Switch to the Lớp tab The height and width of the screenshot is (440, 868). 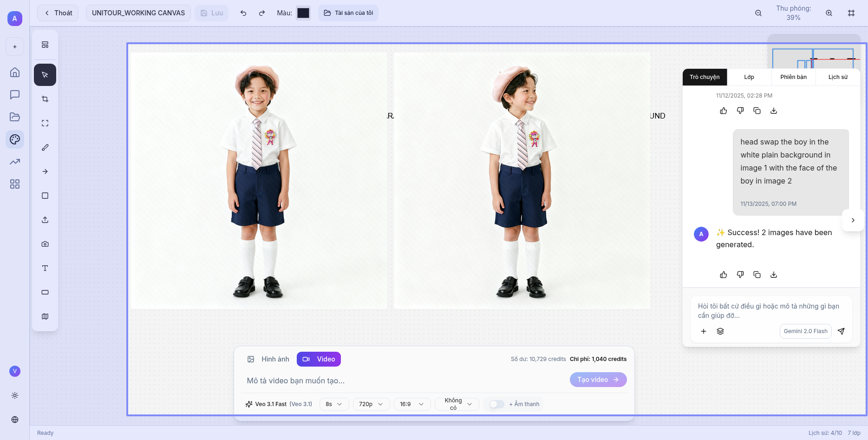[x=749, y=77]
